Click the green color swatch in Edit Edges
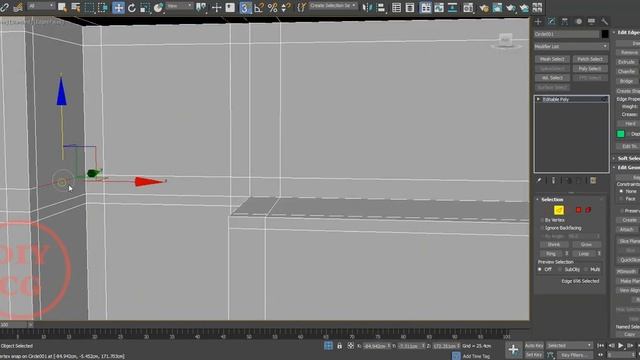 click(x=620, y=134)
